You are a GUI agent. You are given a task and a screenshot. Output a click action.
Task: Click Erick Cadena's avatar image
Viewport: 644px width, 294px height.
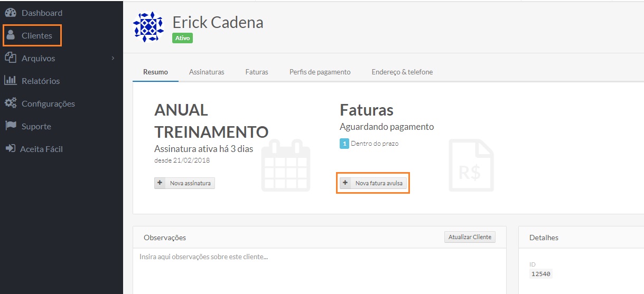pyautogui.click(x=148, y=27)
